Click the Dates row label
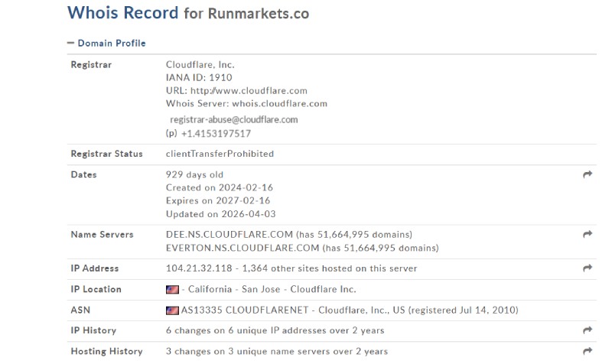The height and width of the screenshot is (364, 612). click(x=83, y=174)
